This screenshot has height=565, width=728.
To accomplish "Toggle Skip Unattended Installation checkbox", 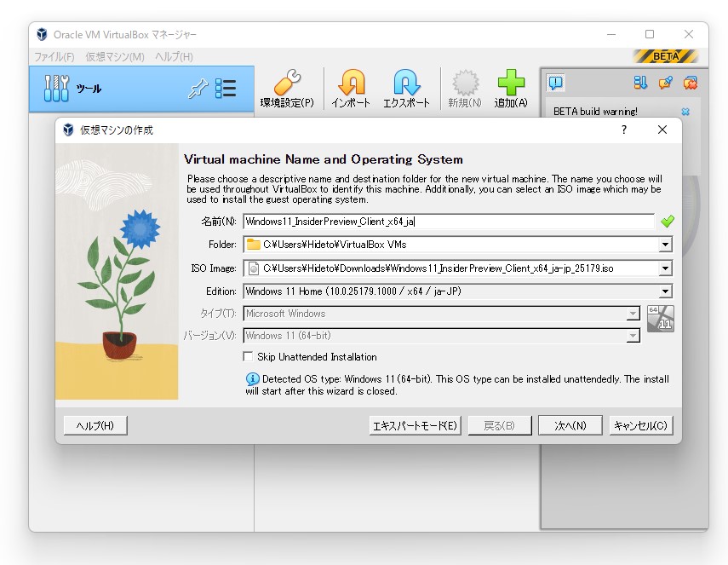I will pos(248,356).
